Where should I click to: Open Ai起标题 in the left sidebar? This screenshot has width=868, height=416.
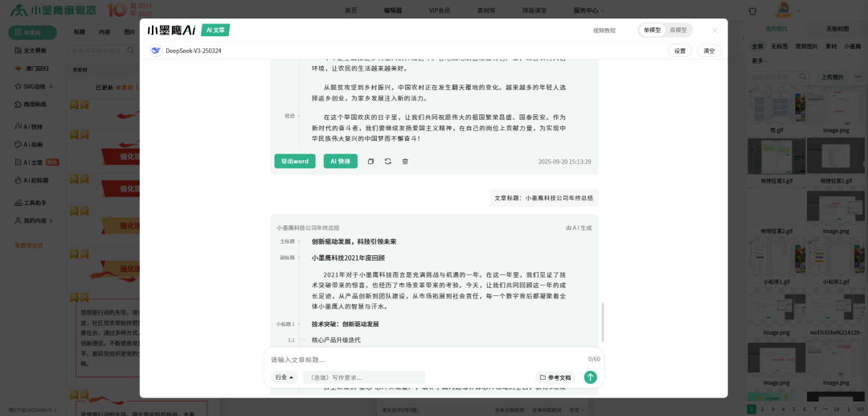[x=32, y=180]
